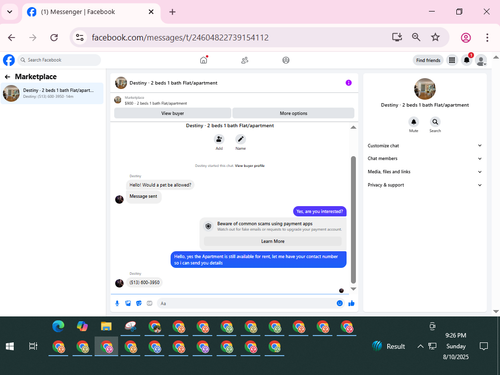Image resolution: width=500 pixels, height=375 pixels.
Task: Go back to the previous page in Chrome
Action: (x=11, y=37)
